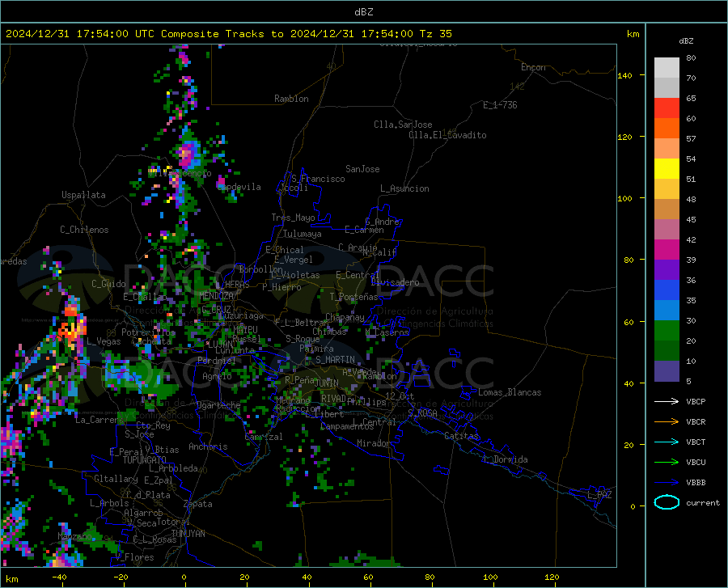Click the C_Chilenos label on map
Image resolution: width=728 pixels, height=588 pixels.
pos(84,230)
